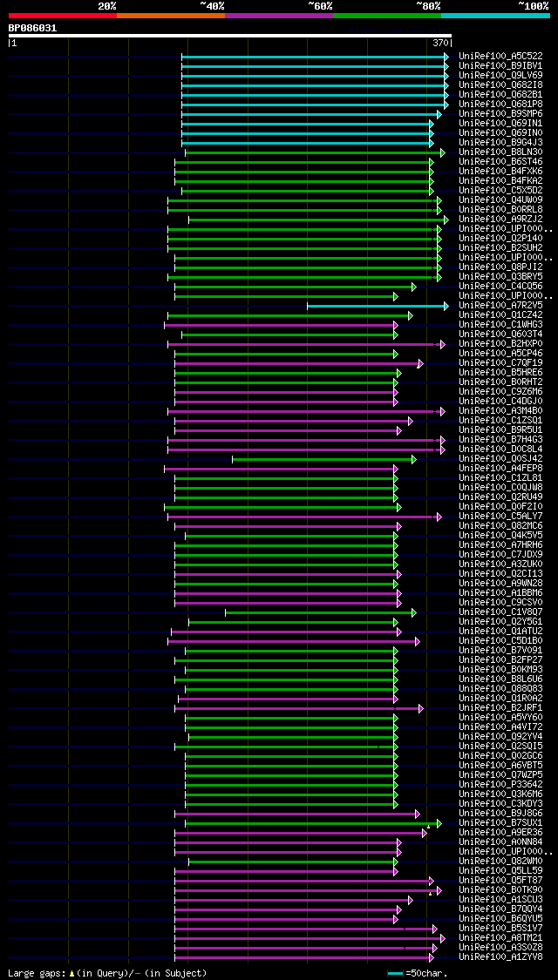
Task: Open the UniRef100_Q69IN1 hit label
Action: click(500, 123)
